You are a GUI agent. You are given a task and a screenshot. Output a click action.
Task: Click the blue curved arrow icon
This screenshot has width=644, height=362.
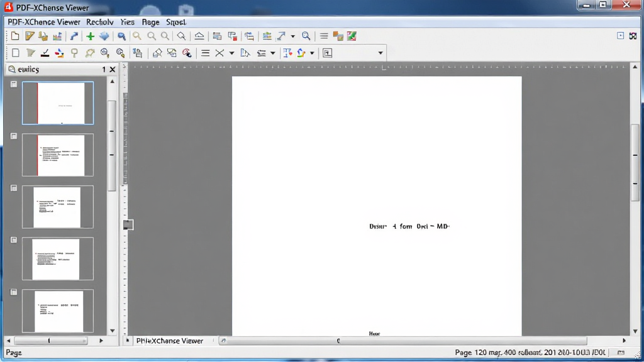pos(74,36)
